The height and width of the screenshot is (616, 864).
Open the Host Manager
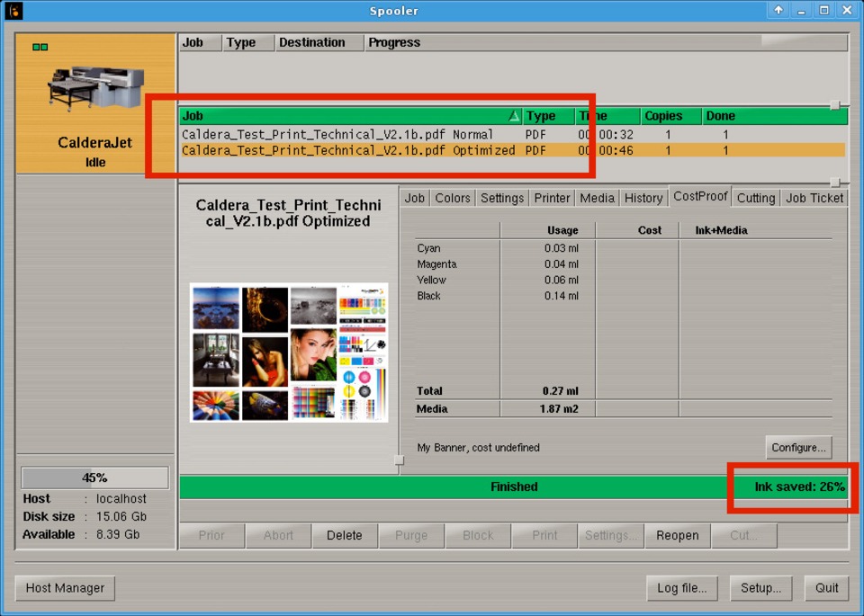point(65,588)
